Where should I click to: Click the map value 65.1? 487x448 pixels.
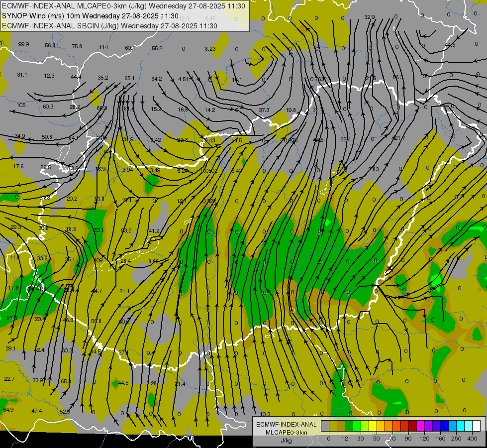tap(129, 78)
